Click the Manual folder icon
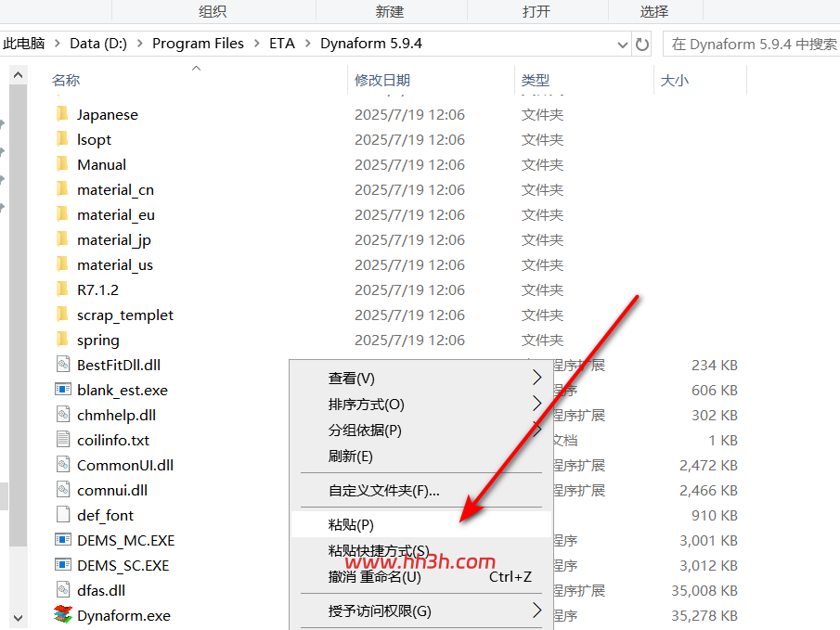The height and width of the screenshot is (630, 840). point(63,164)
